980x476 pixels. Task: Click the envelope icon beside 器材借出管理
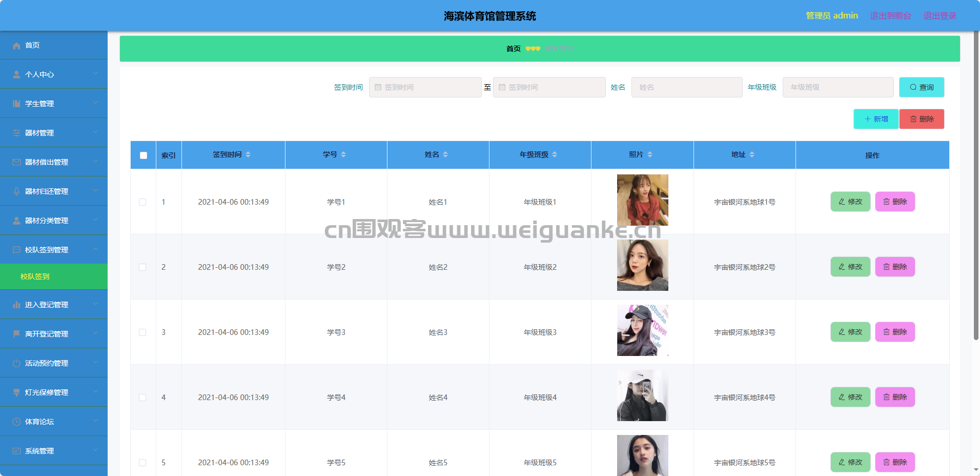point(16,163)
